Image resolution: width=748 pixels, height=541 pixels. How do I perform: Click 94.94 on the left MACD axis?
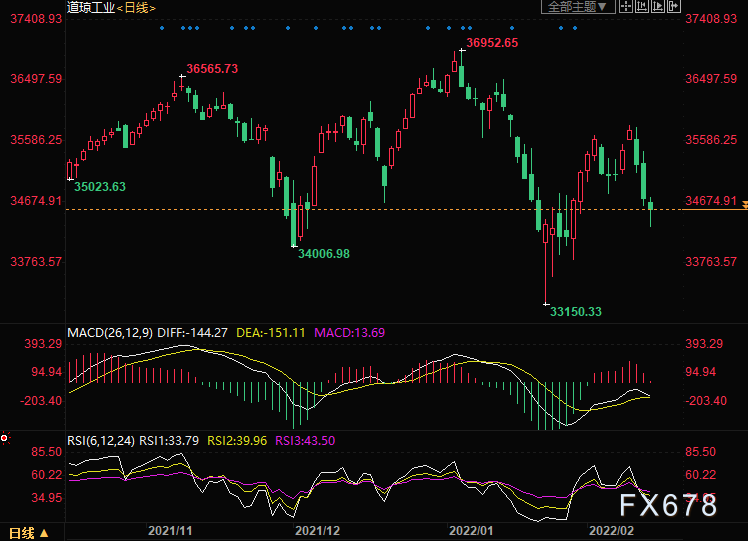tap(46, 372)
